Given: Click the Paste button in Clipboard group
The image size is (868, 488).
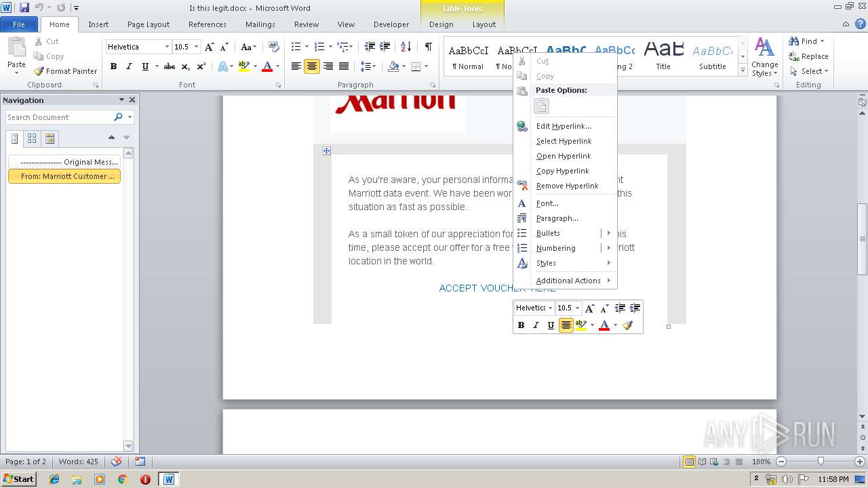Looking at the screenshot, I should [16, 56].
